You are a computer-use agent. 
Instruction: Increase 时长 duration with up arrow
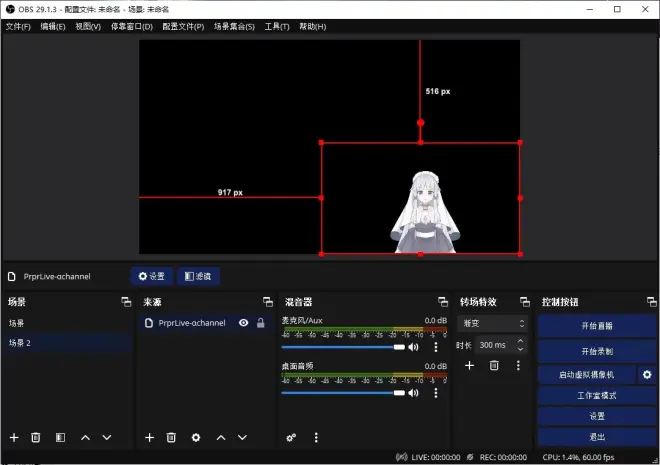point(521,341)
